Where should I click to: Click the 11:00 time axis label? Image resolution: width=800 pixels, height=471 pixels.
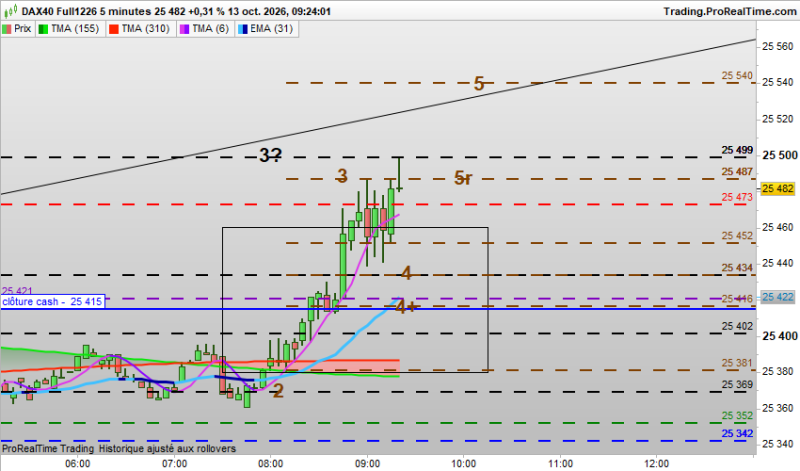point(560,464)
